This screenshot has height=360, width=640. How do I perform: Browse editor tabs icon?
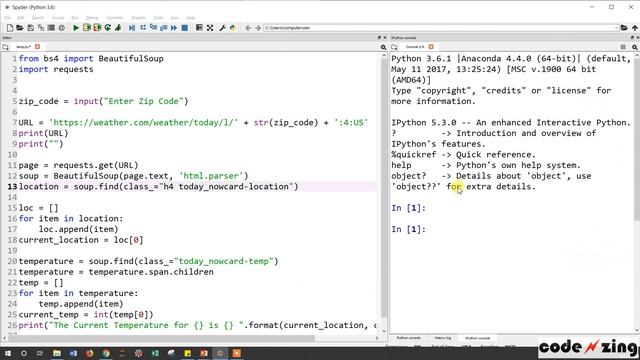tap(6, 47)
